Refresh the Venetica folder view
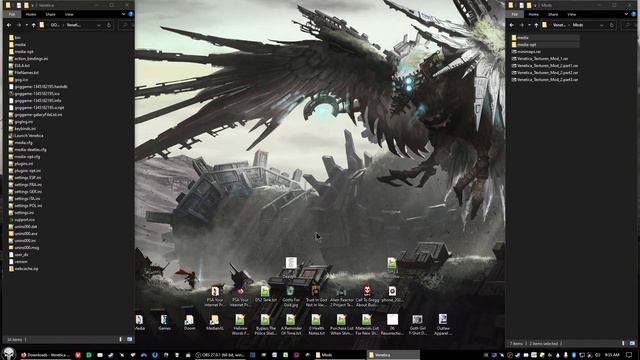The height and width of the screenshot is (360, 640). (109, 25)
